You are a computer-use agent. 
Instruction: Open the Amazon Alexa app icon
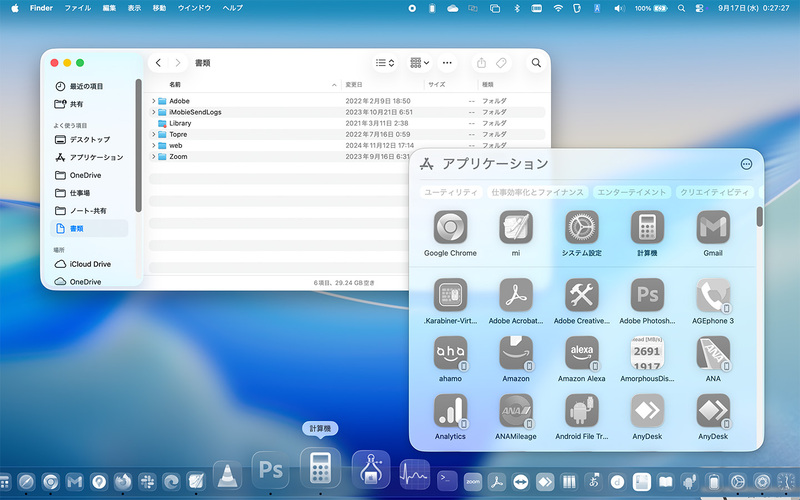[x=581, y=352]
